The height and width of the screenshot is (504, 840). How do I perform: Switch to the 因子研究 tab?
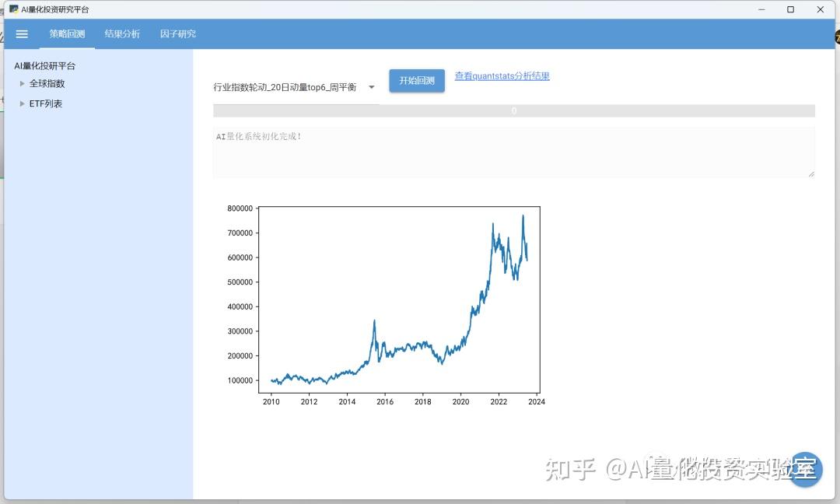click(178, 33)
